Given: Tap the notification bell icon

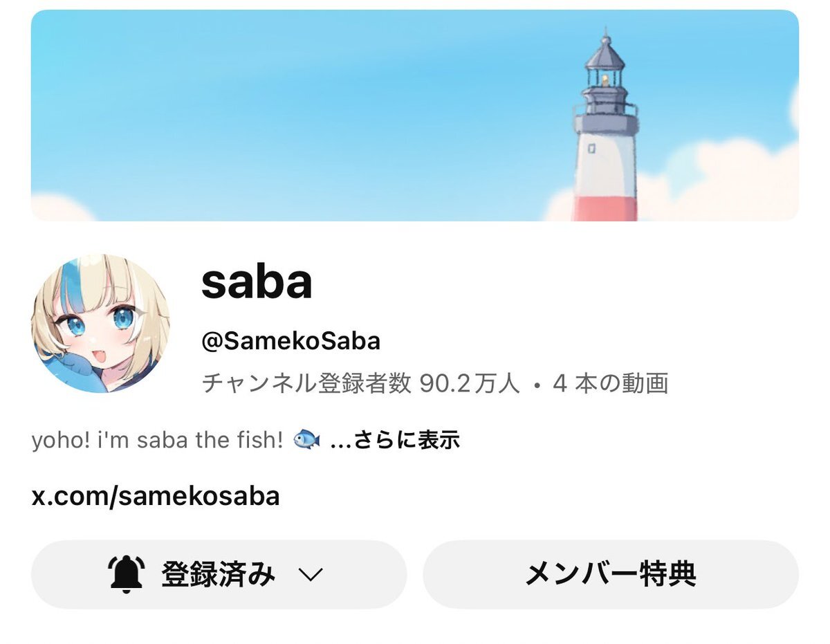Looking at the screenshot, I should 127,574.
